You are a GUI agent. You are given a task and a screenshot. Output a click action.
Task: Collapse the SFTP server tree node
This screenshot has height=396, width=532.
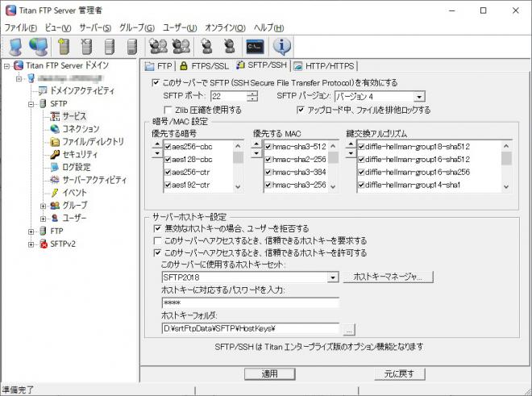click(x=31, y=104)
